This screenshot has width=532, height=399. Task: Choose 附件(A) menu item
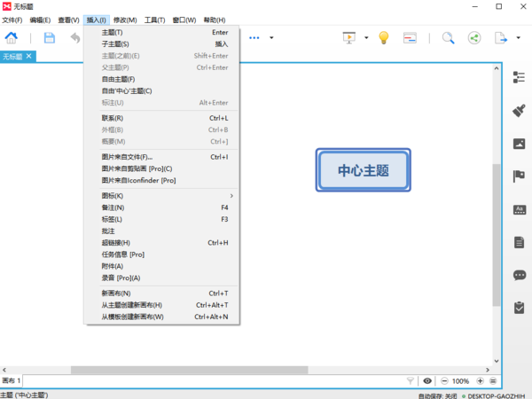161,266
